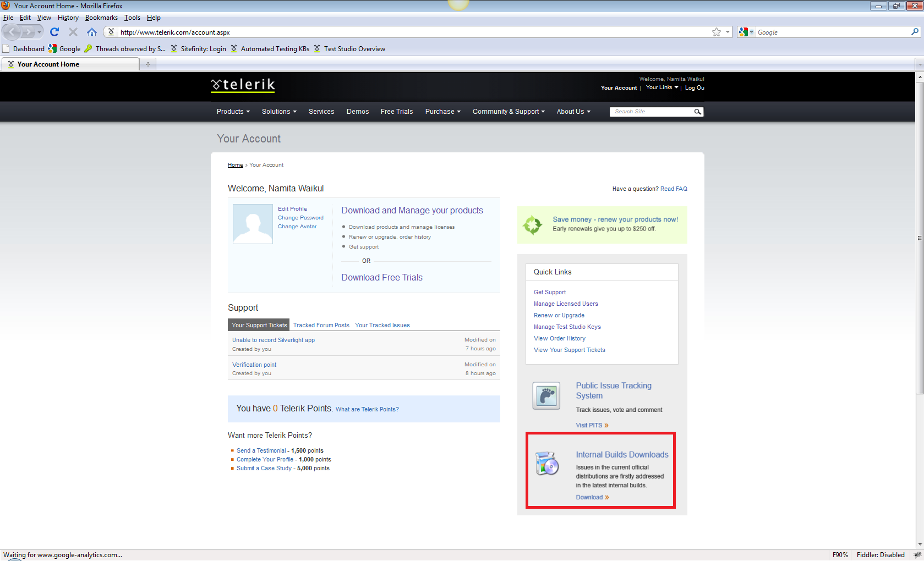Click the browser Forward arrow button
The image size is (924, 561).
pos(28,32)
